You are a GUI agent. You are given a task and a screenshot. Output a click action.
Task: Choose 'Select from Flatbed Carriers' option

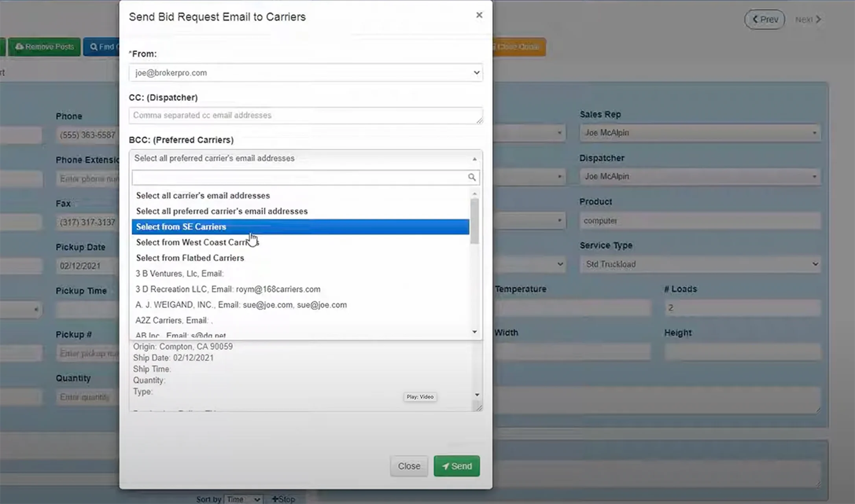tap(190, 258)
